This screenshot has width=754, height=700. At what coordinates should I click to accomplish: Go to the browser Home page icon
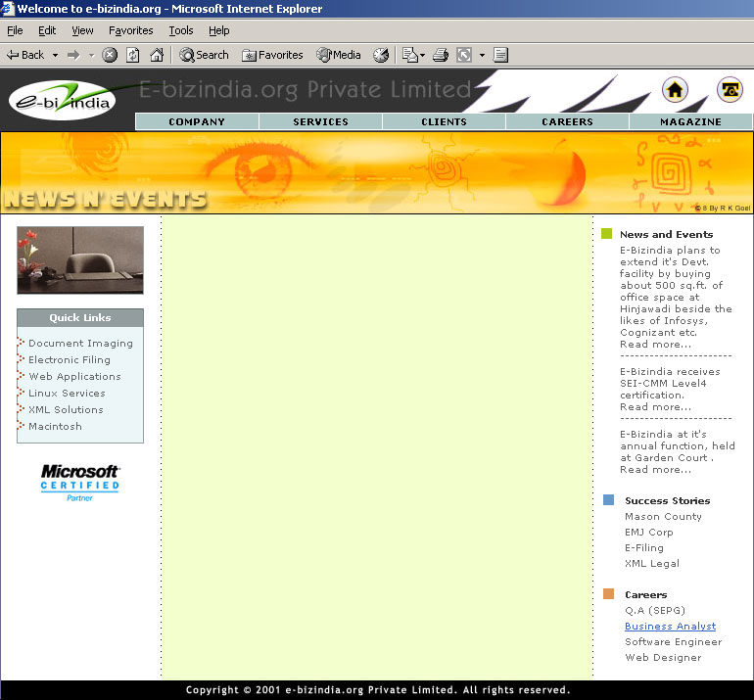pos(157,55)
